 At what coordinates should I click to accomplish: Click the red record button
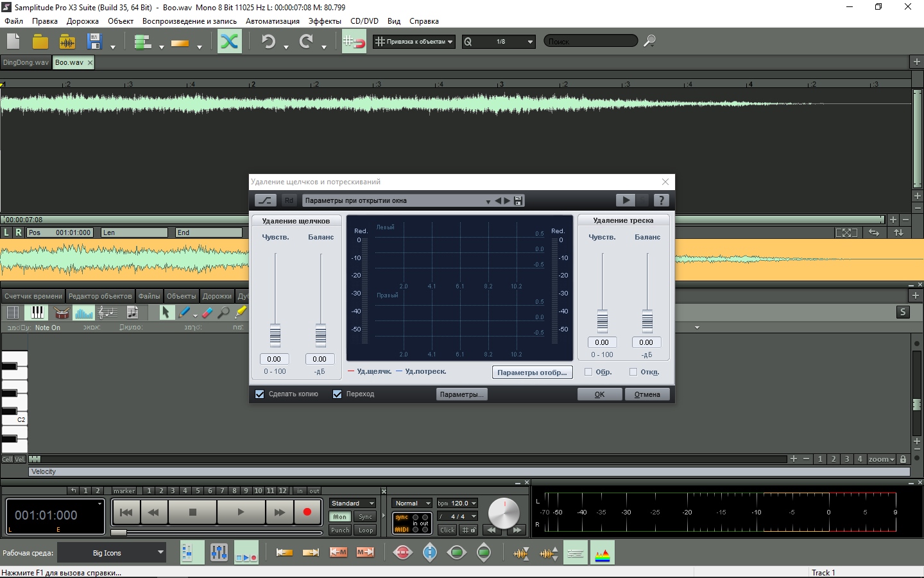(x=307, y=512)
